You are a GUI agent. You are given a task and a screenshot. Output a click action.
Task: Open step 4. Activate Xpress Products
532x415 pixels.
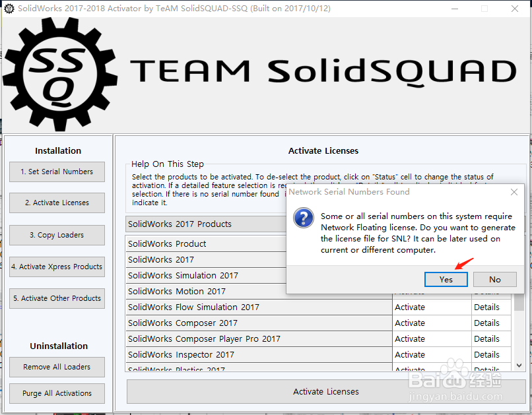[x=57, y=267]
